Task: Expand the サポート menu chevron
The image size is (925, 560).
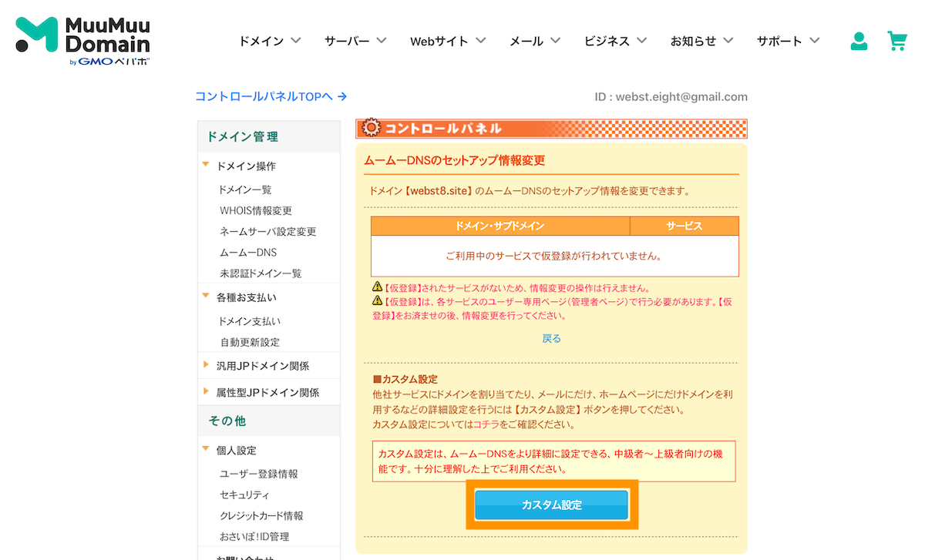Action: [814, 41]
